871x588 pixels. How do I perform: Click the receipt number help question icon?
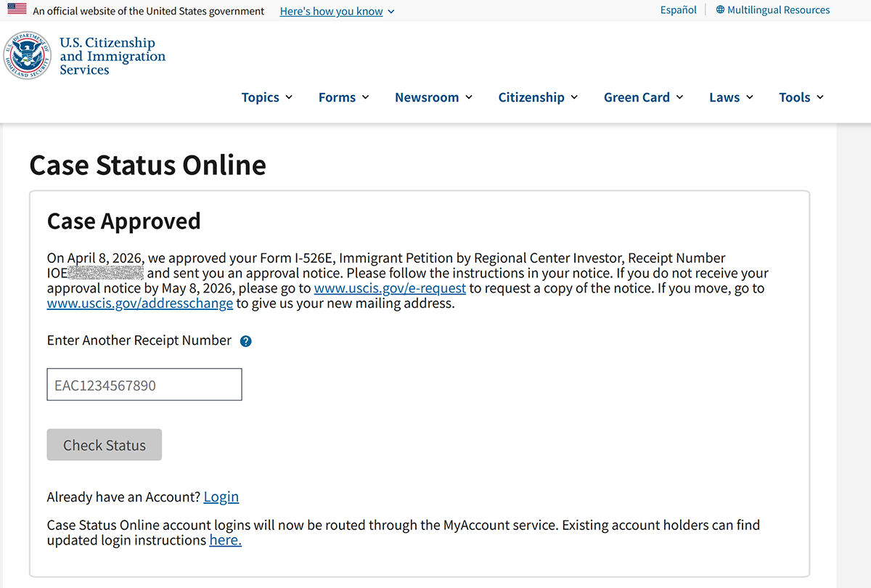pos(245,341)
